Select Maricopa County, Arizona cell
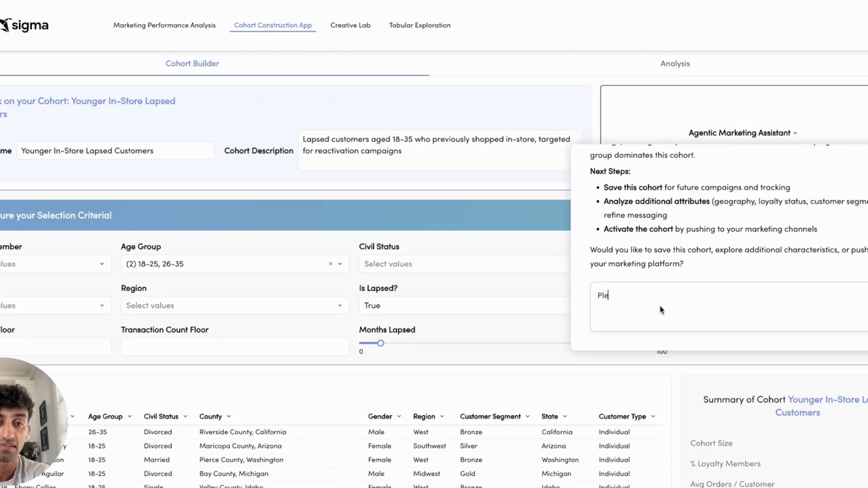Image resolution: width=868 pixels, height=488 pixels. (x=240, y=446)
